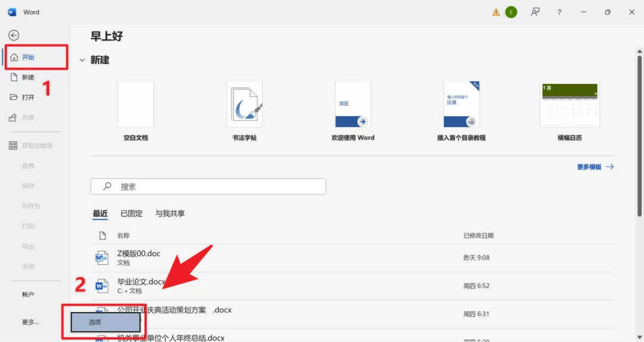Viewport: 644px width, 342px height.
Task: Click the back arrow icon
Action: [x=14, y=35]
